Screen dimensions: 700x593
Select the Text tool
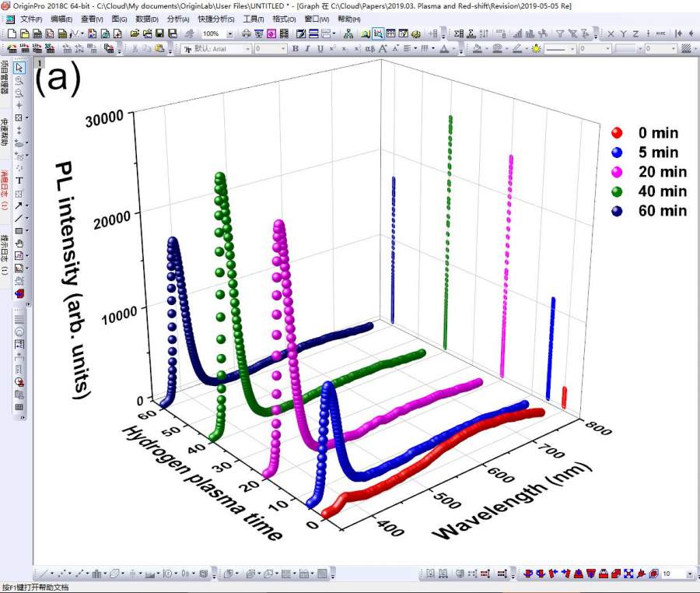pyautogui.click(x=19, y=180)
